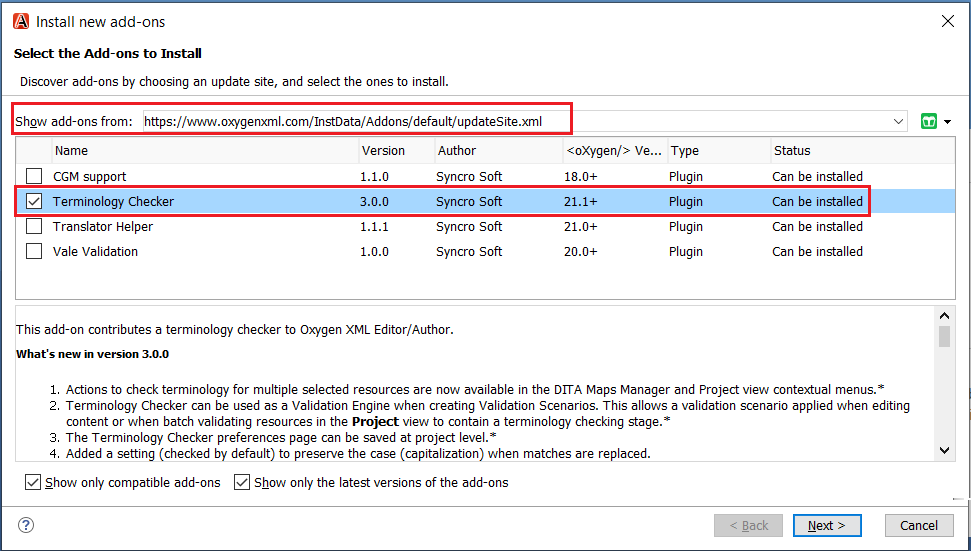Click the <oXygen/> Version column header
971x551 pixels.
pos(615,150)
